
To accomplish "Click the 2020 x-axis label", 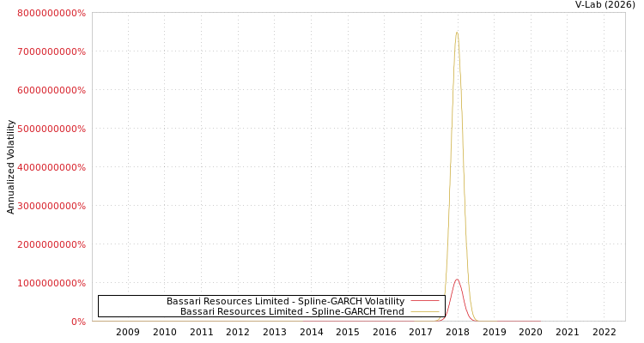I will point(531,332).
